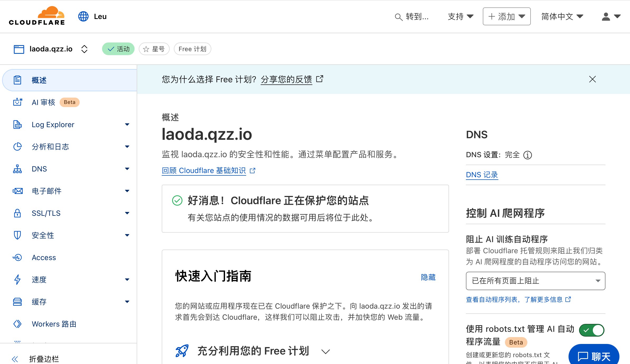The image size is (630, 364).
Task: Click the Workers 路由 diamond icon
Action: (x=17, y=324)
